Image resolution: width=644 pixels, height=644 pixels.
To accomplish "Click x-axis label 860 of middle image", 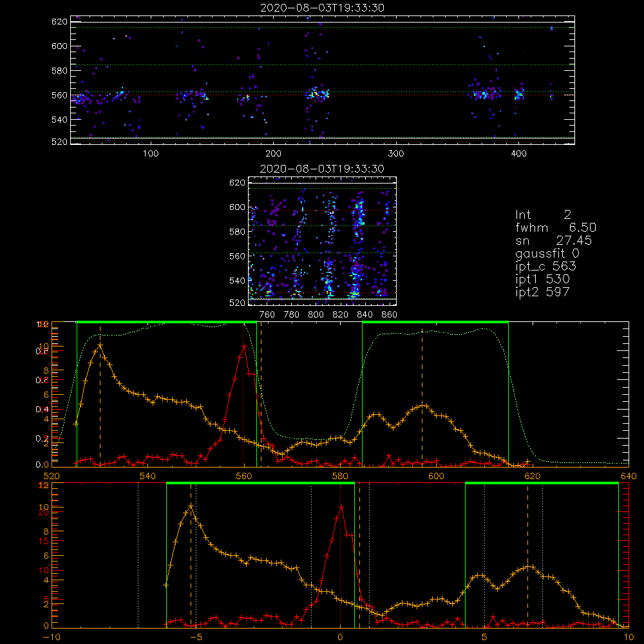I will click(x=390, y=315).
